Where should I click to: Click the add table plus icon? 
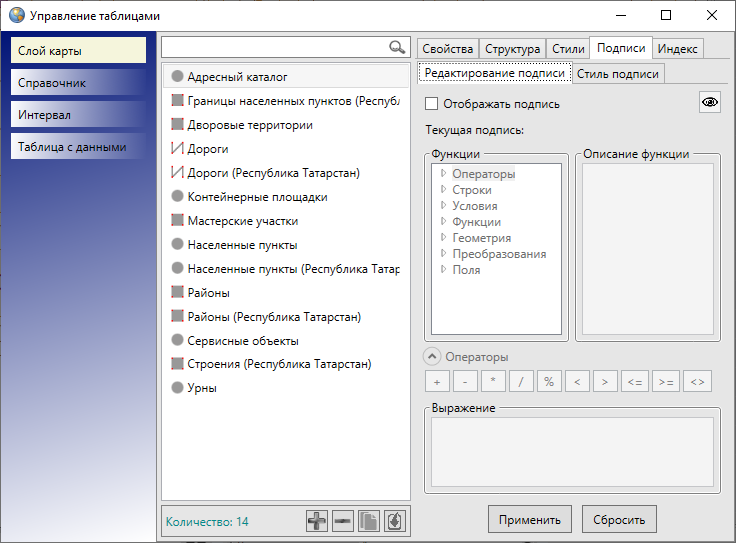click(317, 521)
